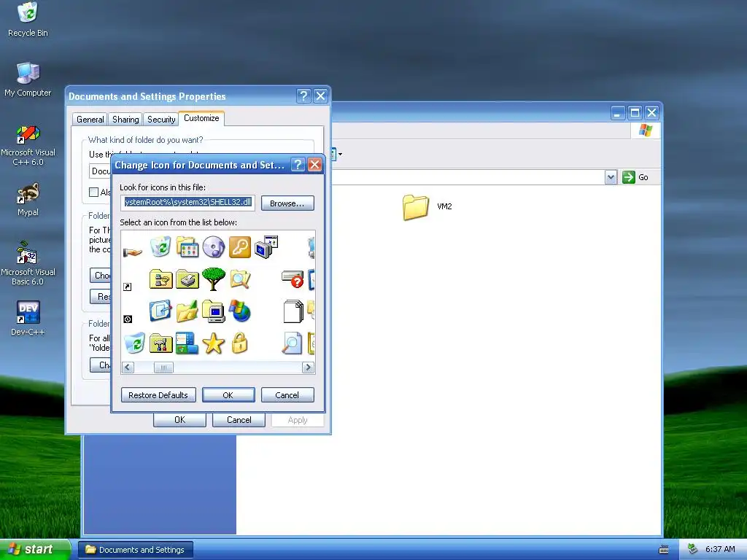Choose the empty recycle bin icon in list

point(134,343)
